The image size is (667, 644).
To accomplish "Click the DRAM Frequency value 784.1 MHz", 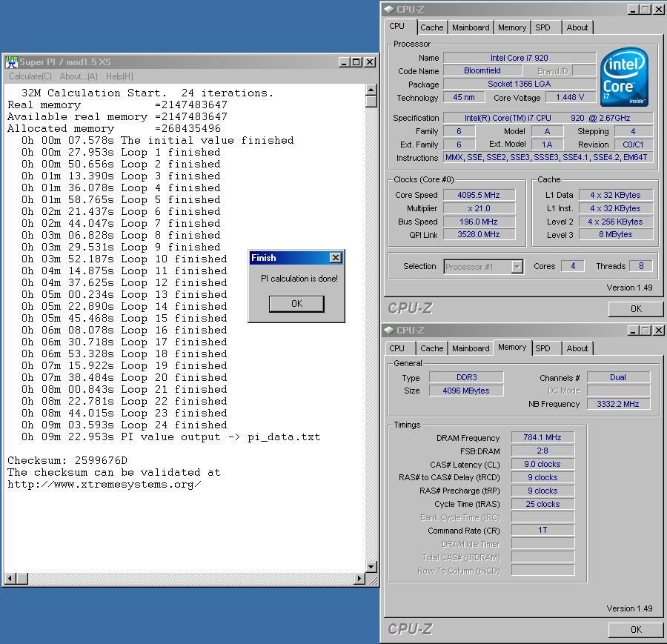I will point(542,437).
